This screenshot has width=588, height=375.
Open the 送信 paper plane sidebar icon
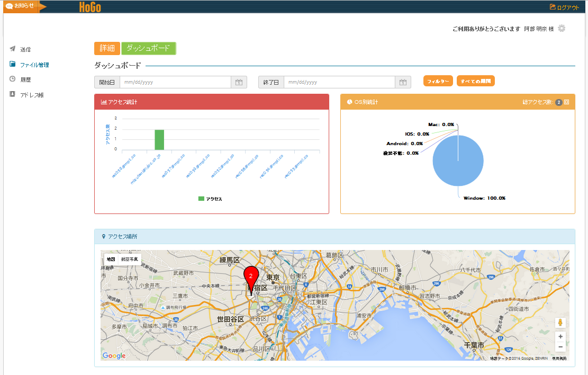click(12, 49)
